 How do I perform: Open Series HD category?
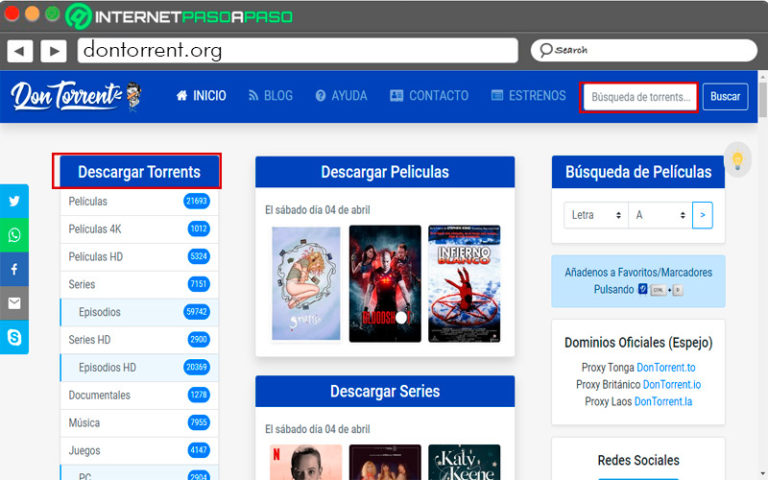(139, 340)
